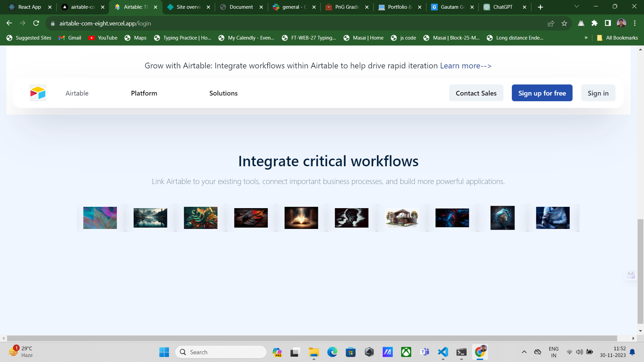
Task: Click the Sign up for free button
Action: pos(542,93)
